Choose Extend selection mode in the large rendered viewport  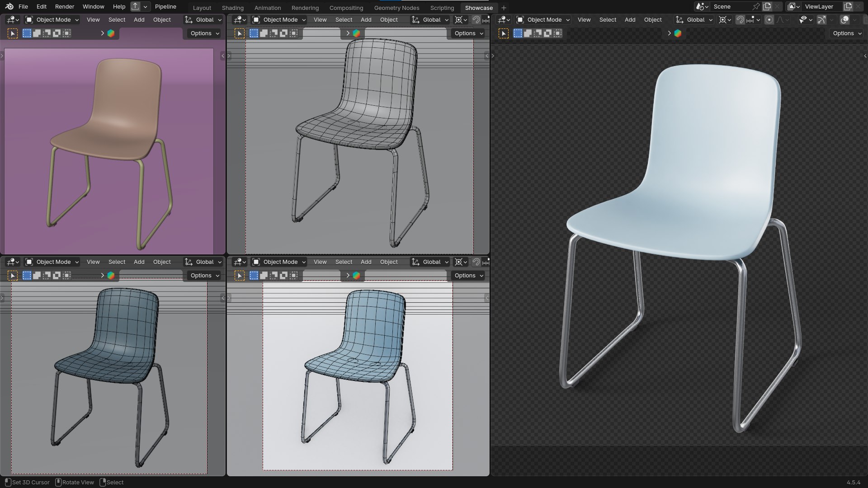click(x=528, y=33)
